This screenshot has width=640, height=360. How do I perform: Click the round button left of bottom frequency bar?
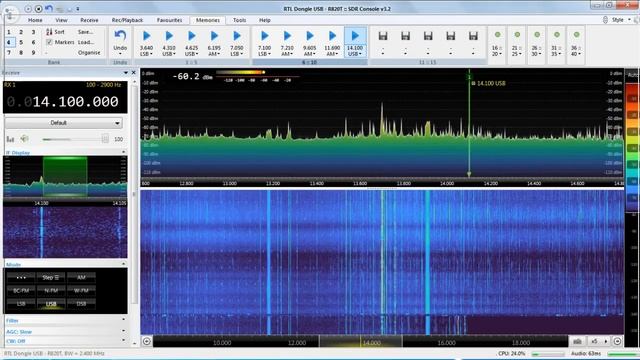147,341
